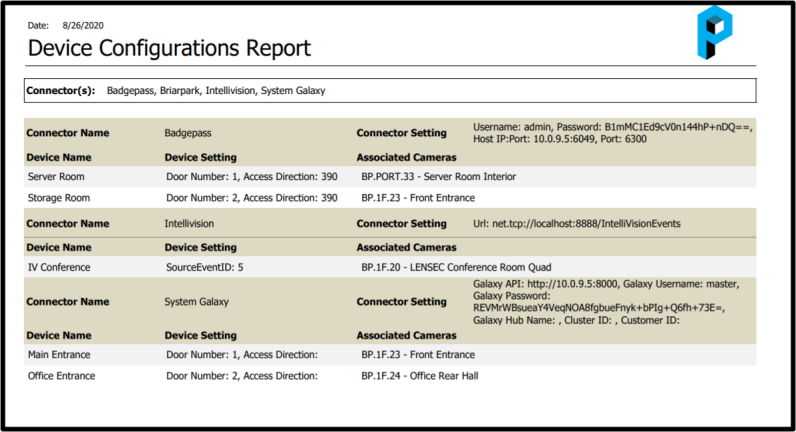The width and height of the screenshot is (796, 432).
Task: Click Associated Cameras header in System Galaxy section
Action: click(406, 335)
